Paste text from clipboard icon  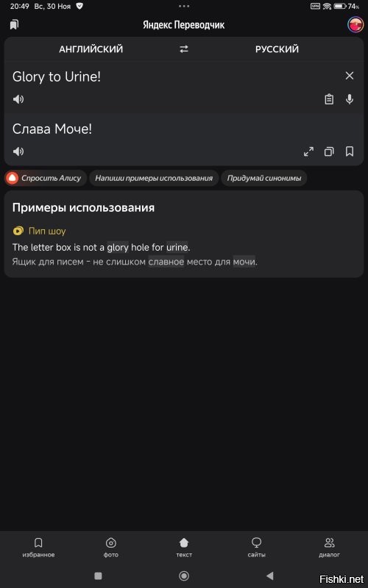(329, 99)
